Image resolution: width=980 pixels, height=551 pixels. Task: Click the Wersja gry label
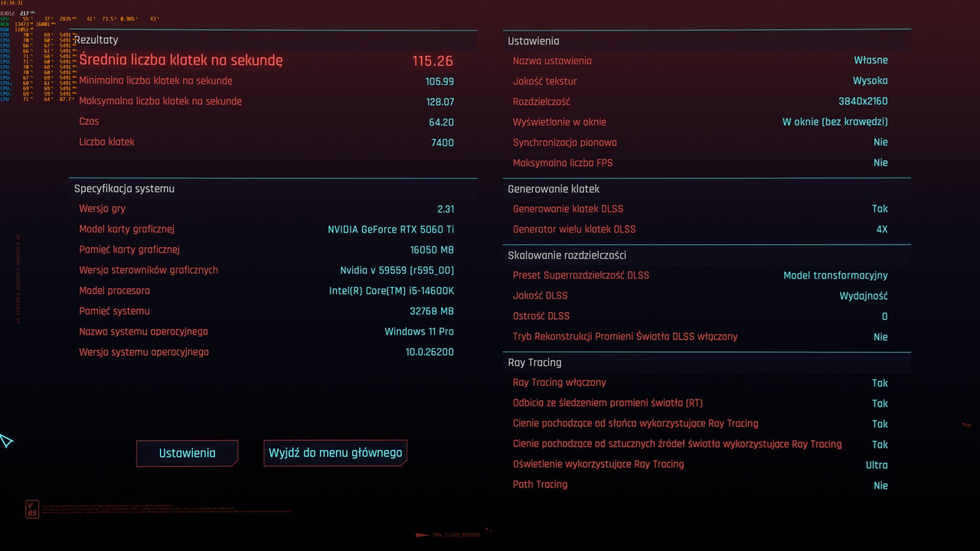coord(102,208)
